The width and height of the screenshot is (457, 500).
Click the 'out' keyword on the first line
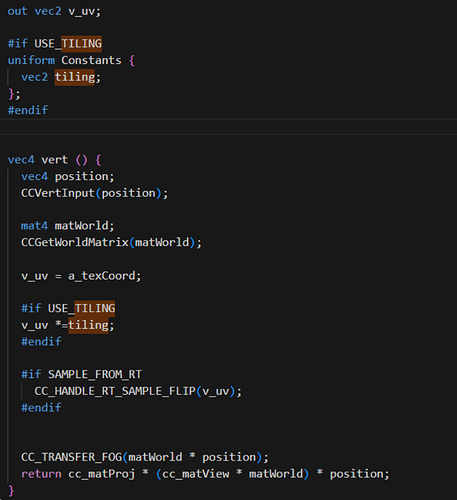coord(17,11)
